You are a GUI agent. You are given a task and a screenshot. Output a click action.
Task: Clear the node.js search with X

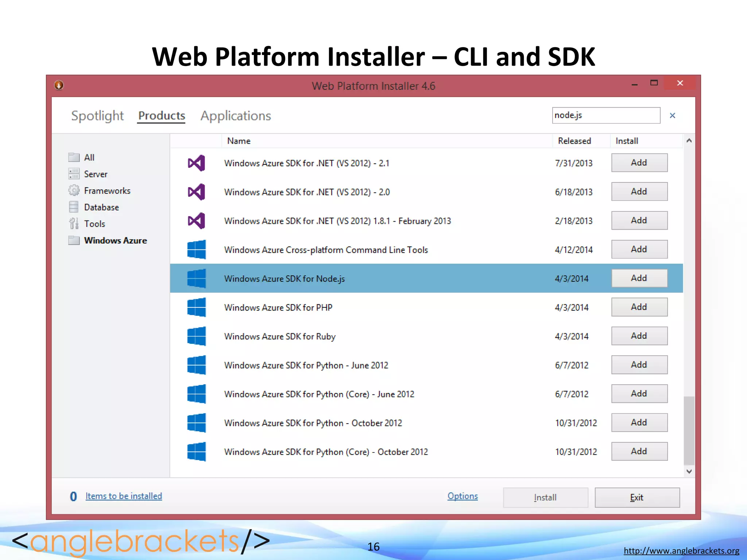click(x=673, y=116)
